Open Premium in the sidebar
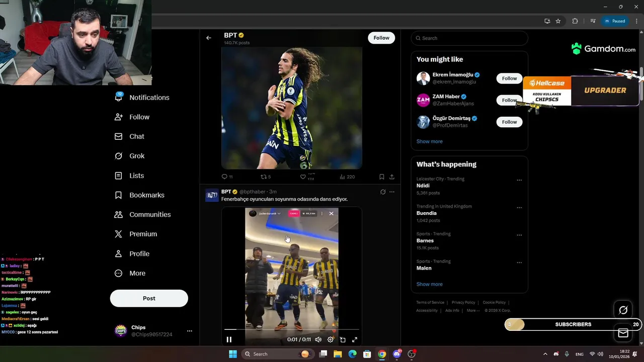The image size is (644, 362). (x=136, y=234)
